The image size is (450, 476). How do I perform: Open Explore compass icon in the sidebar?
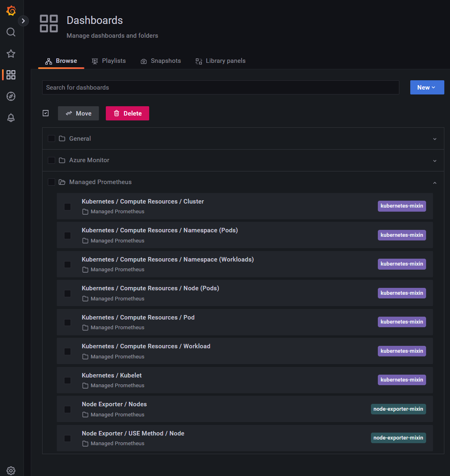click(x=11, y=96)
